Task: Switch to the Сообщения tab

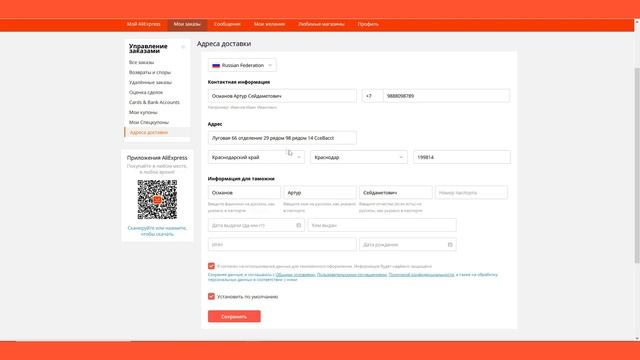Action: [227, 24]
